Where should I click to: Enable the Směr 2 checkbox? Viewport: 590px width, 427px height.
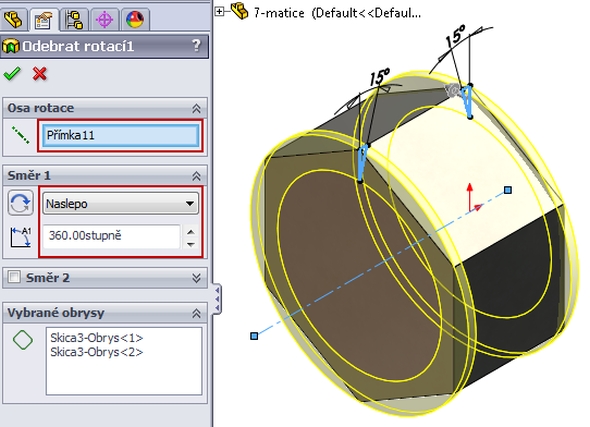[x=14, y=277]
